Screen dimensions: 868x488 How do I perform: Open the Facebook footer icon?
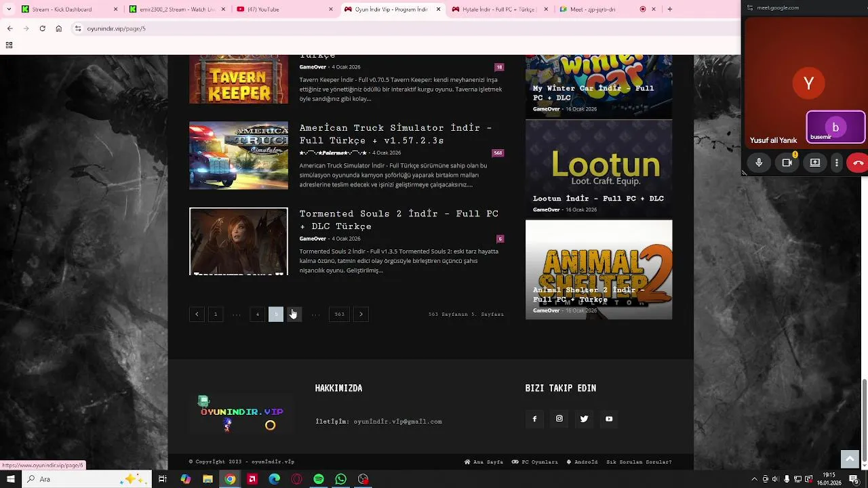coord(534,419)
